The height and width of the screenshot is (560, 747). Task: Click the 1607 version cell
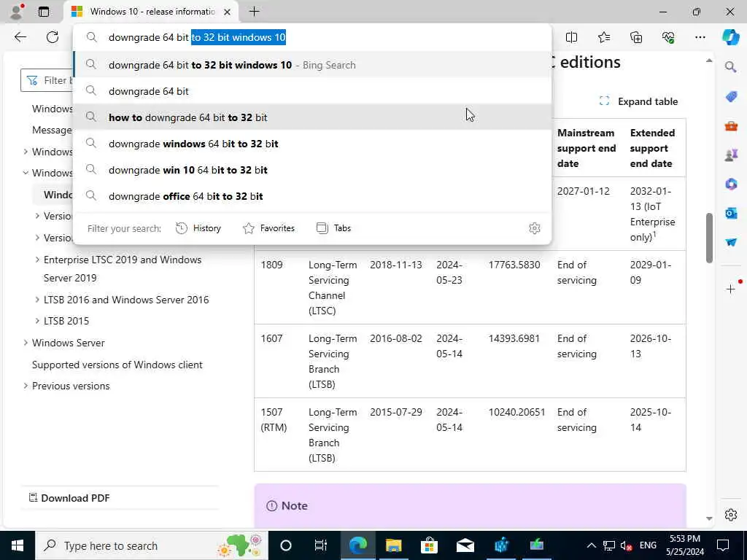coord(271,338)
